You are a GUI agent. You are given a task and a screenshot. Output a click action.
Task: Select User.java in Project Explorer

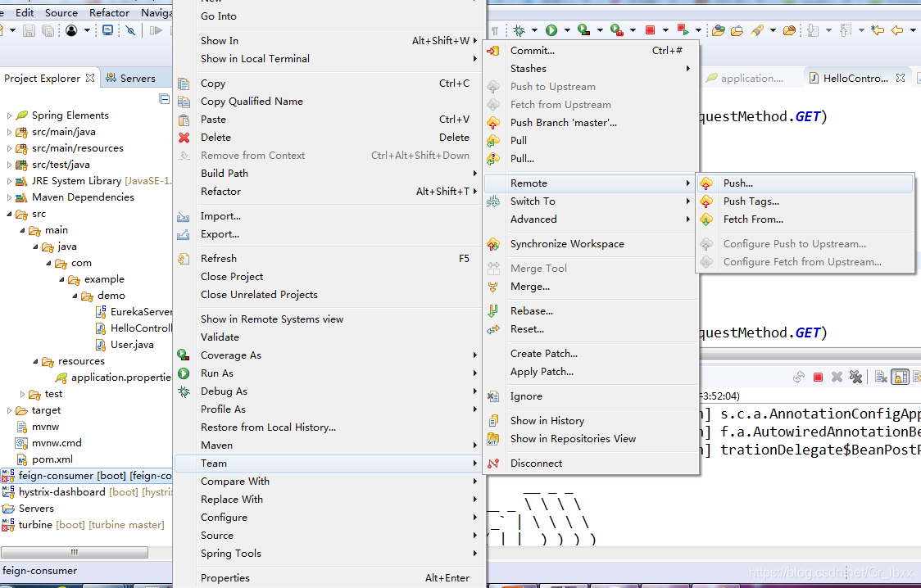coord(125,345)
